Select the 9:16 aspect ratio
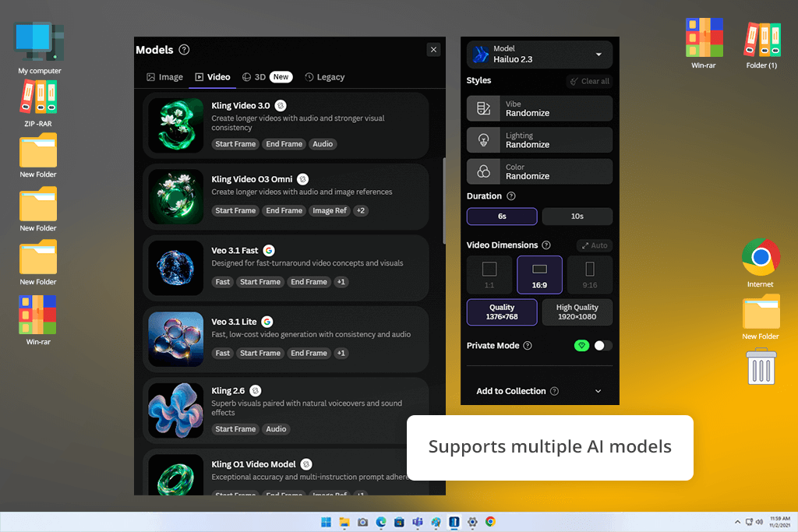The width and height of the screenshot is (798, 532). point(590,275)
